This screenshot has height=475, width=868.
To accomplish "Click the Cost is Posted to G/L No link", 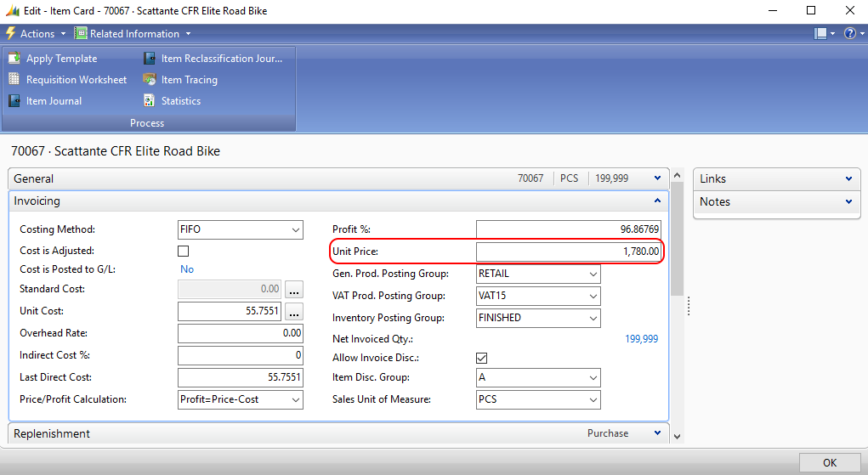I will [187, 269].
